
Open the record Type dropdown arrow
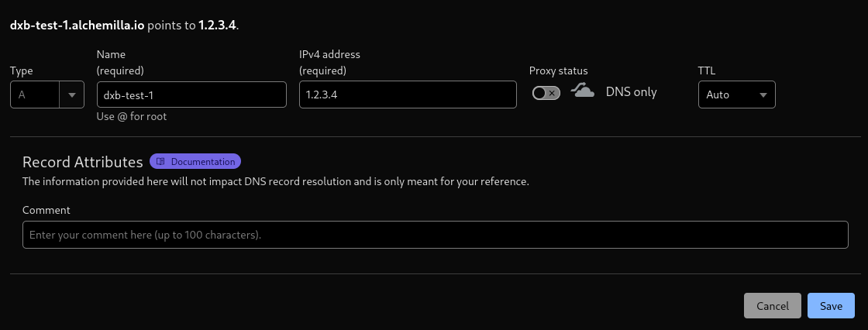pos(72,95)
